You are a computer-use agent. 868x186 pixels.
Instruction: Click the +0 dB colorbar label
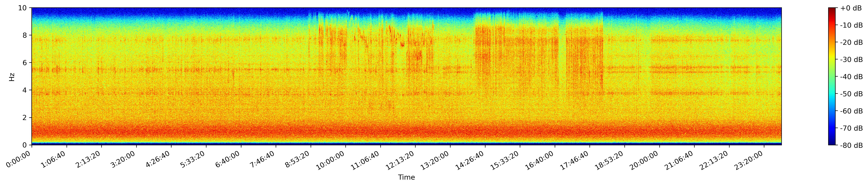(851, 8)
